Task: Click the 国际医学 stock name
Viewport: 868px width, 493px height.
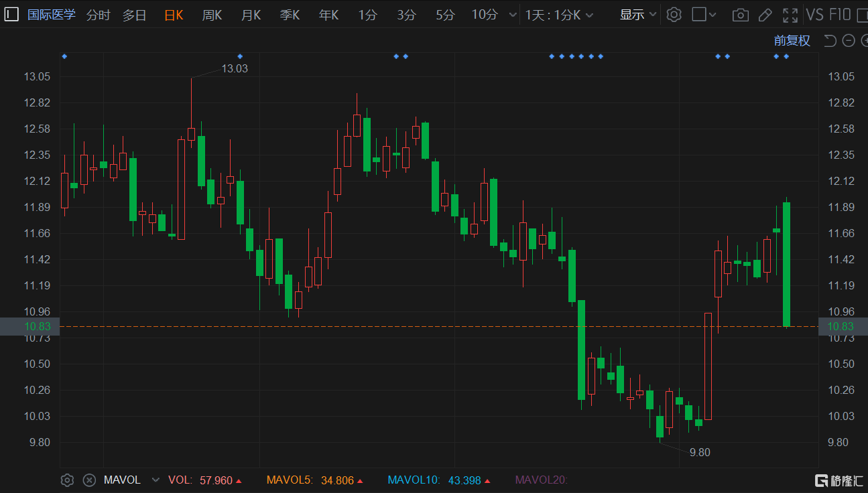Action: pos(52,15)
